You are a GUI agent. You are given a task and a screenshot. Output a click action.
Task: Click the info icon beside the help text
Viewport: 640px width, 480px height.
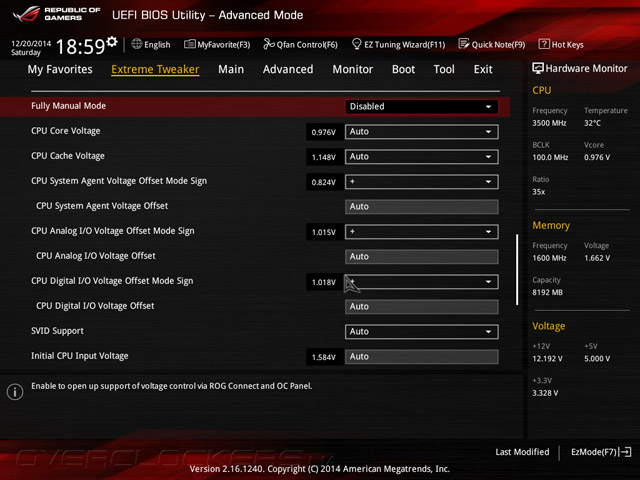[x=15, y=392]
